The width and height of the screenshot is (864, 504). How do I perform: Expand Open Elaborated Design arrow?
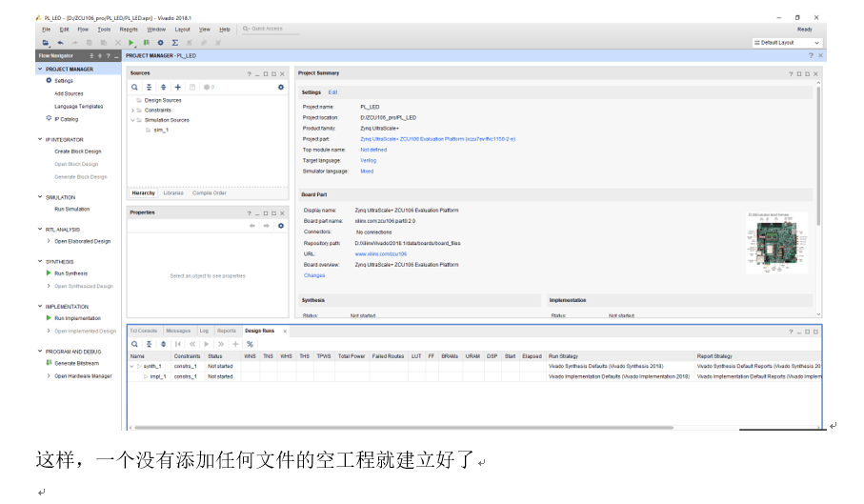pos(49,241)
